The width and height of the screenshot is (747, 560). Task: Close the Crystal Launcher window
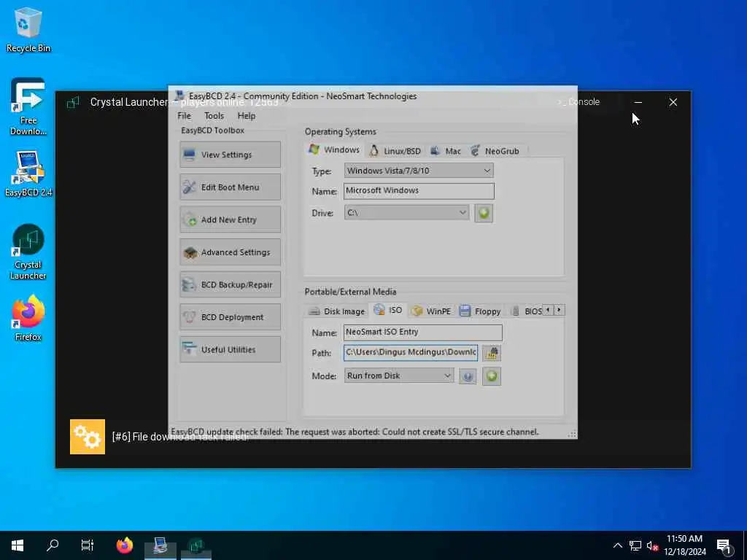(673, 102)
